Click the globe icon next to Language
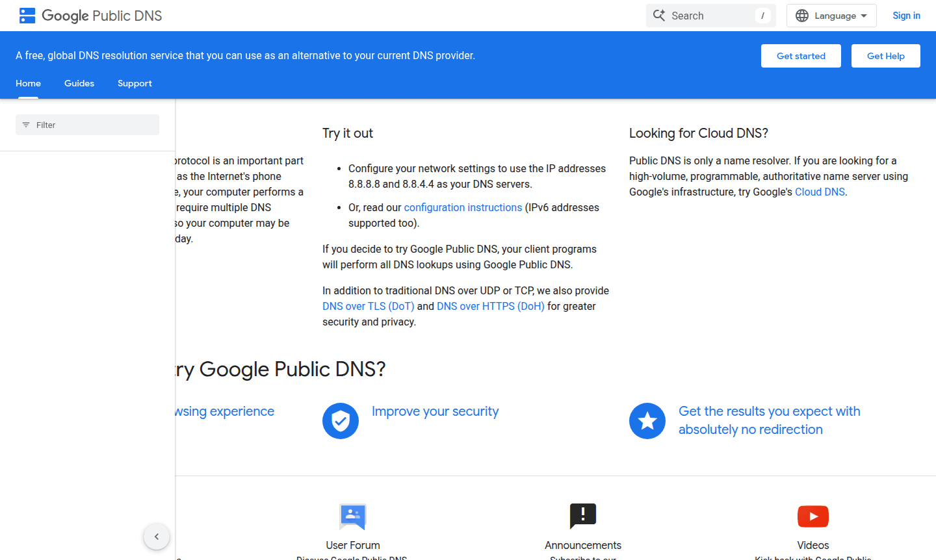936x560 pixels. [801, 15]
